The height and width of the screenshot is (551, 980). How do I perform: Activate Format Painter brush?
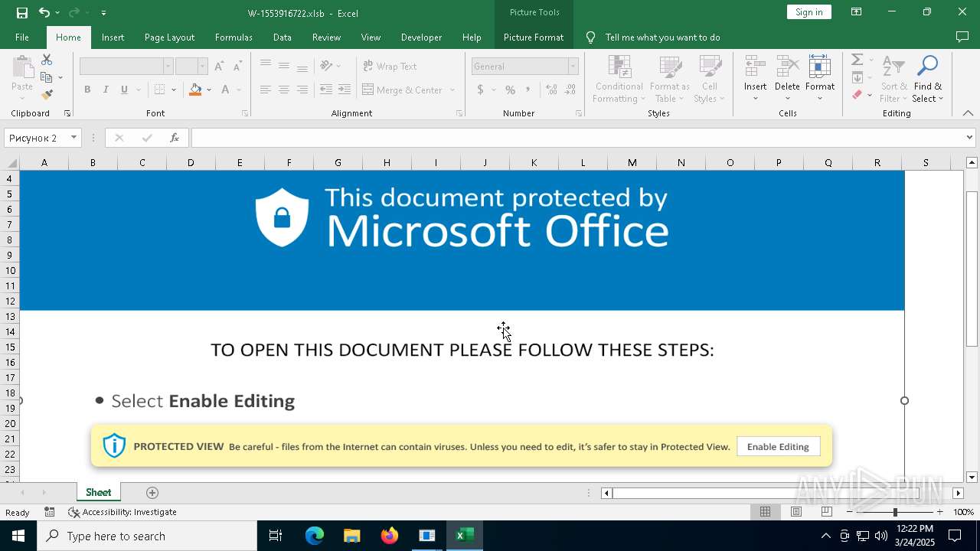(47, 95)
